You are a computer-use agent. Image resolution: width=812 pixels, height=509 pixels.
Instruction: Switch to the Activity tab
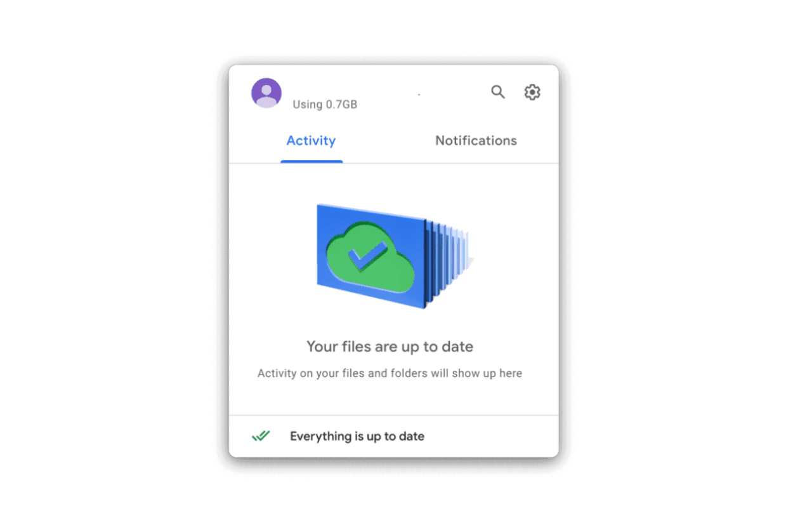click(311, 141)
